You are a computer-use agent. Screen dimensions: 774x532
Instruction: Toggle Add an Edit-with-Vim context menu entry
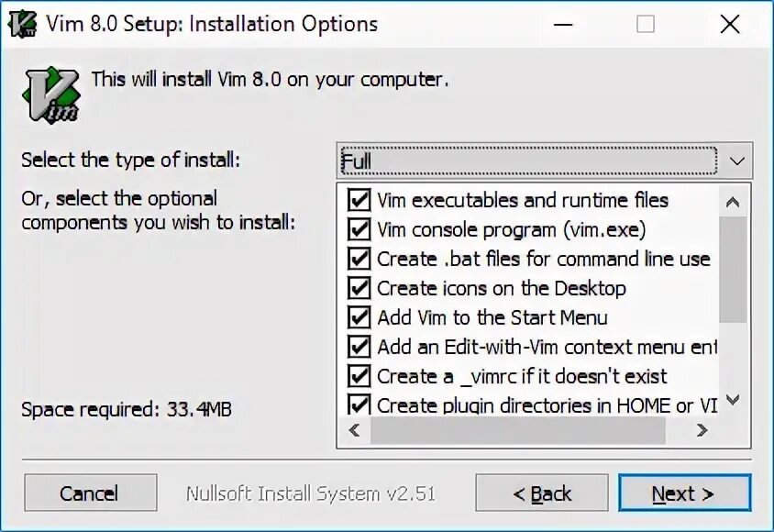pos(359,347)
